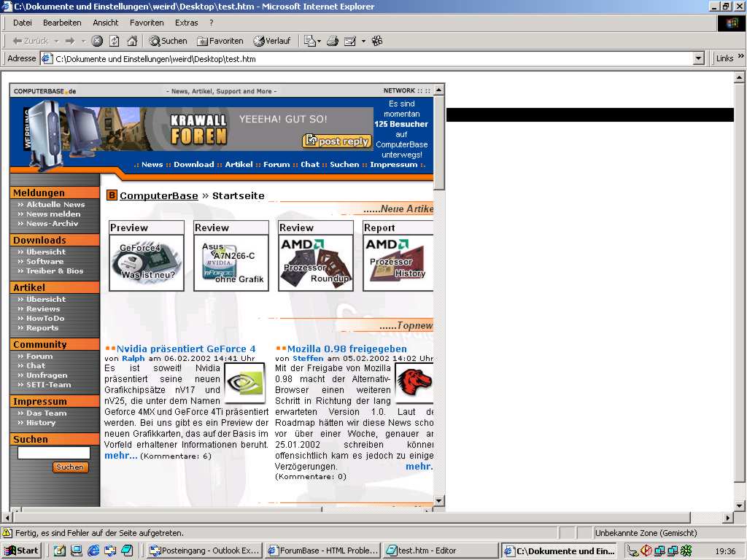Open the Bearbeiten menu
The height and width of the screenshot is (560, 747).
[x=62, y=23]
